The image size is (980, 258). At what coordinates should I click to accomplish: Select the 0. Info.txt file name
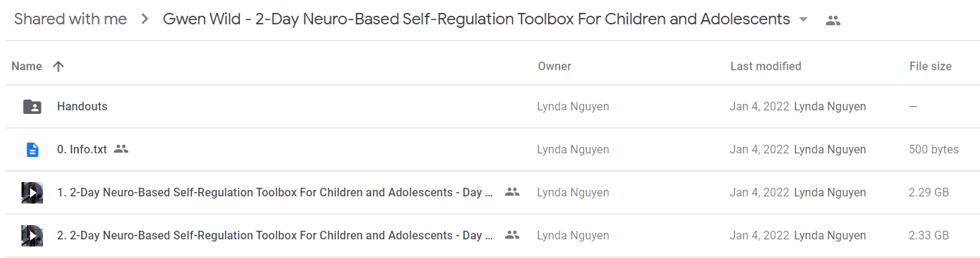click(x=82, y=150)
